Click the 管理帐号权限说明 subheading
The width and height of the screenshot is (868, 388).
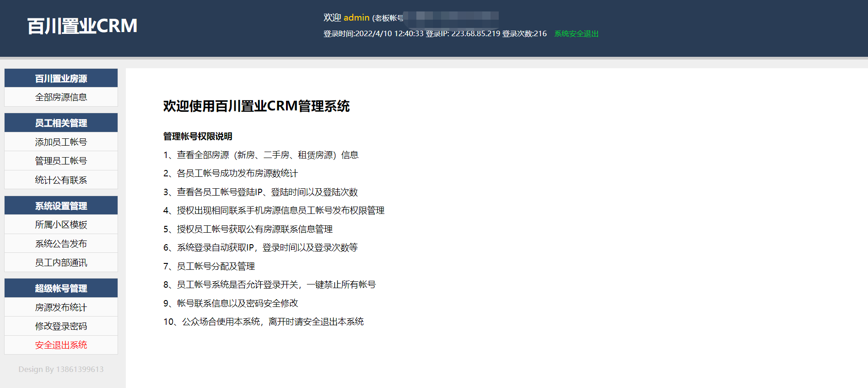pyautogui.click(x=198, y=137)
